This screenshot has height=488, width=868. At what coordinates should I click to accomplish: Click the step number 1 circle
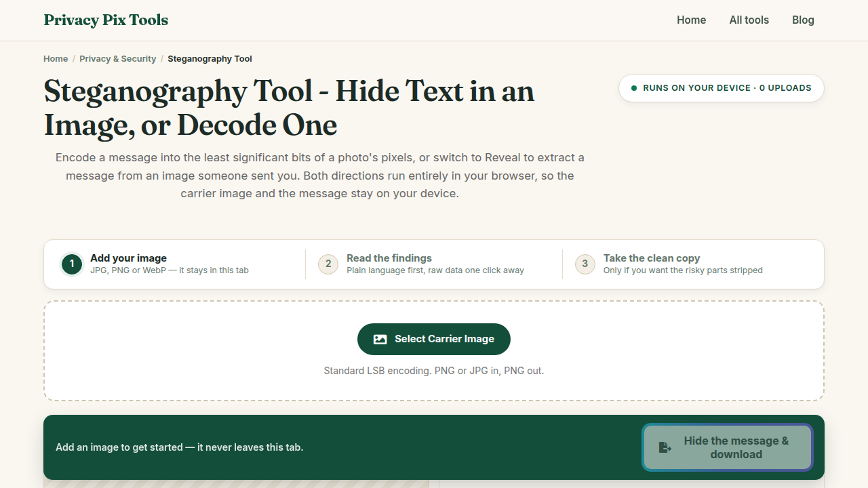[72, 264]
